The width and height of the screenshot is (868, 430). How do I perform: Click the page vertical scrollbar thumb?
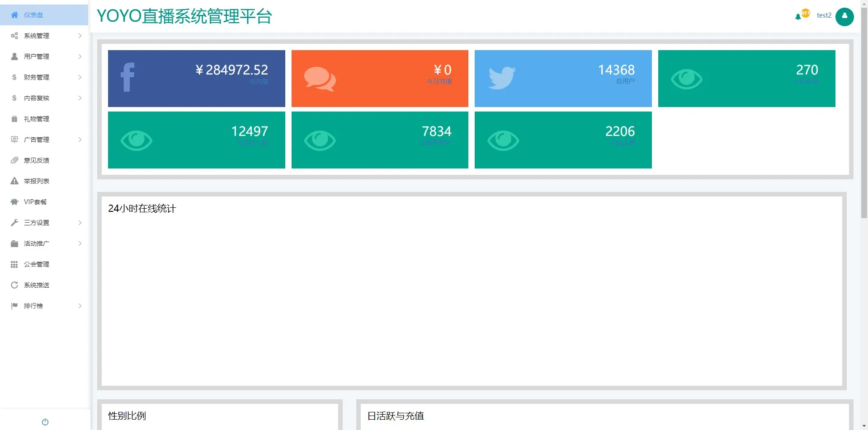pos(864,113)
